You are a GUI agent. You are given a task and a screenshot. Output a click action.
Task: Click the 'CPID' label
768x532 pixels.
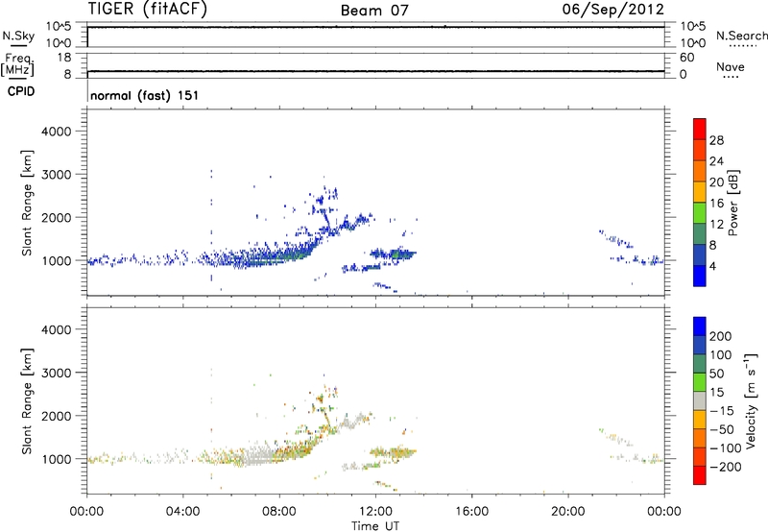pos(21,91)
